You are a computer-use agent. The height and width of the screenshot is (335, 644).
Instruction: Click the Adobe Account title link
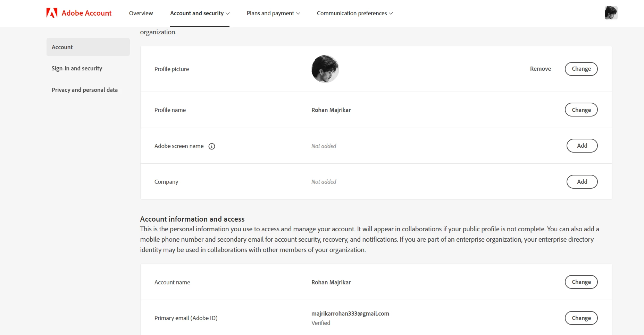[x=86, y=13]
